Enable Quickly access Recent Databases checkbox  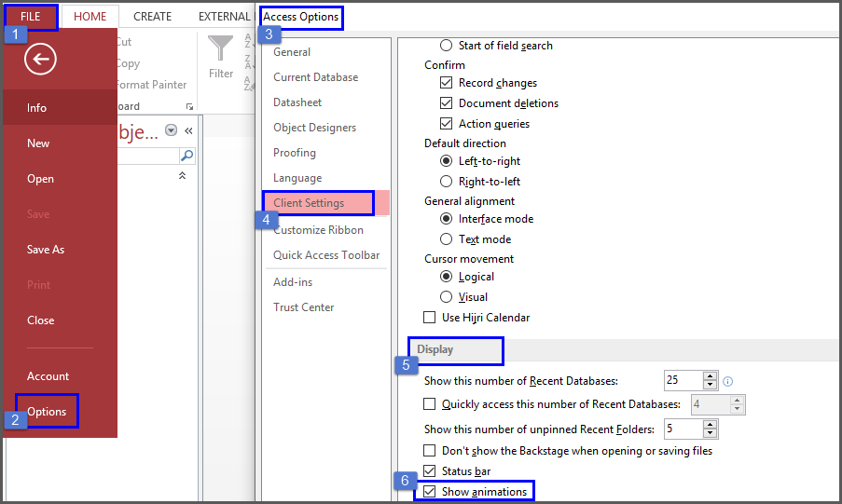click(430, 403)
